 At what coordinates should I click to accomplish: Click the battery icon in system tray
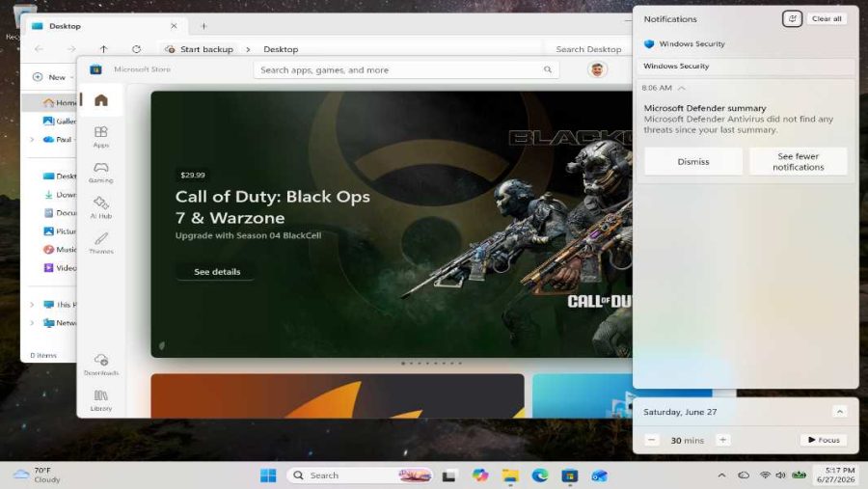pyautogui.click(x=799, y=475)
